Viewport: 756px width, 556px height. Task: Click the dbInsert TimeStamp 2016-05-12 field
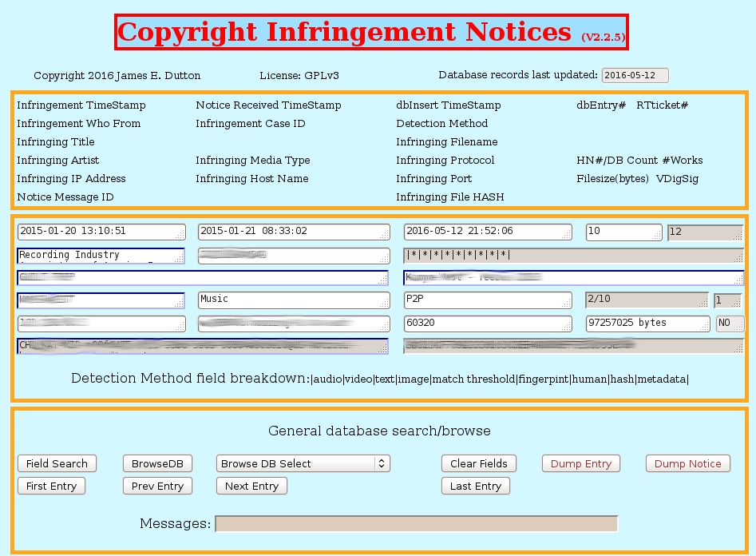click(487, 232)
